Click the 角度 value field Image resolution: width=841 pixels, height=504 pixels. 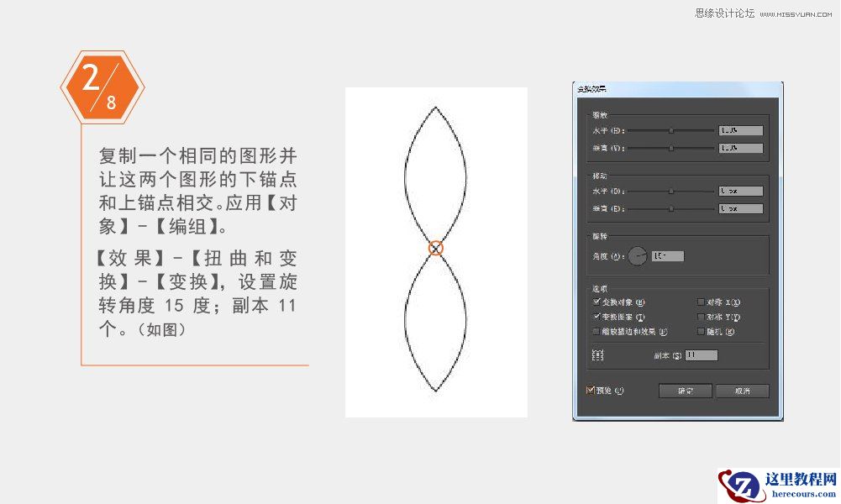coord(668,255)
